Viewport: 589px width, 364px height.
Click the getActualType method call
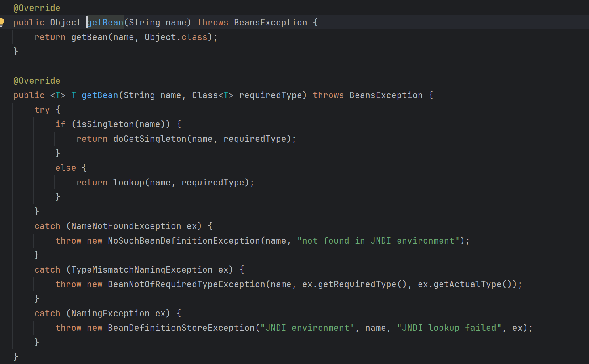tap(467, 284)
